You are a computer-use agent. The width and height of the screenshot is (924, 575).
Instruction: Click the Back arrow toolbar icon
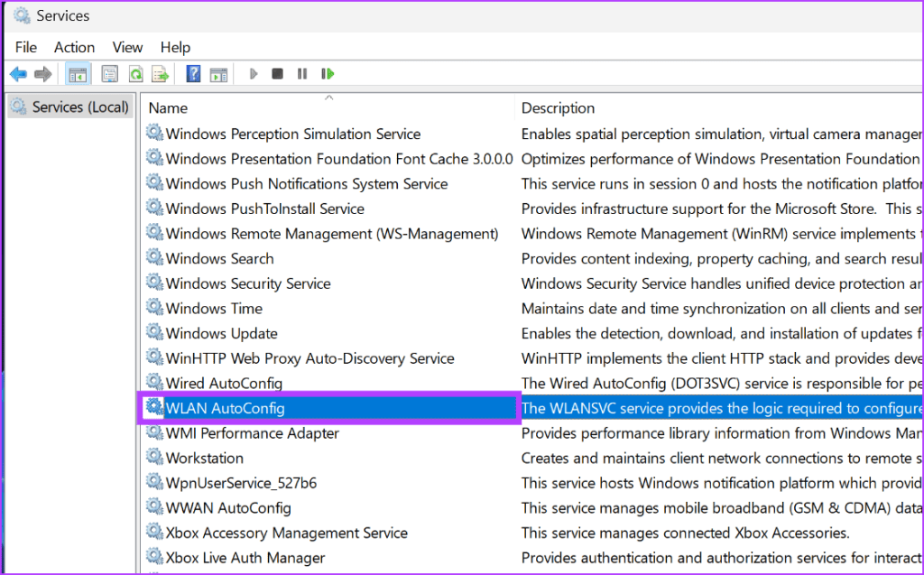[x=18, y=74]
